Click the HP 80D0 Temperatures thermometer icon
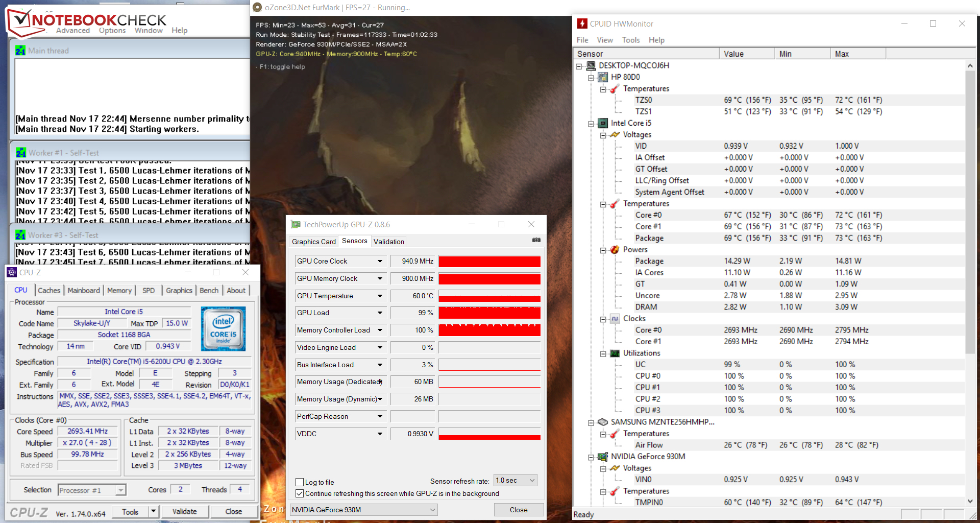 (x=615, y=89)
